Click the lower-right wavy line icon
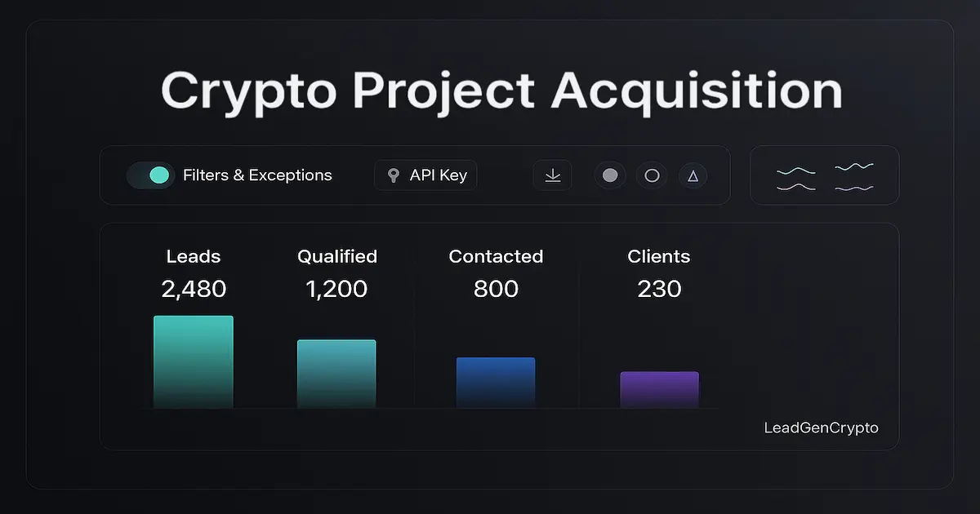 [x=854, y=188]
